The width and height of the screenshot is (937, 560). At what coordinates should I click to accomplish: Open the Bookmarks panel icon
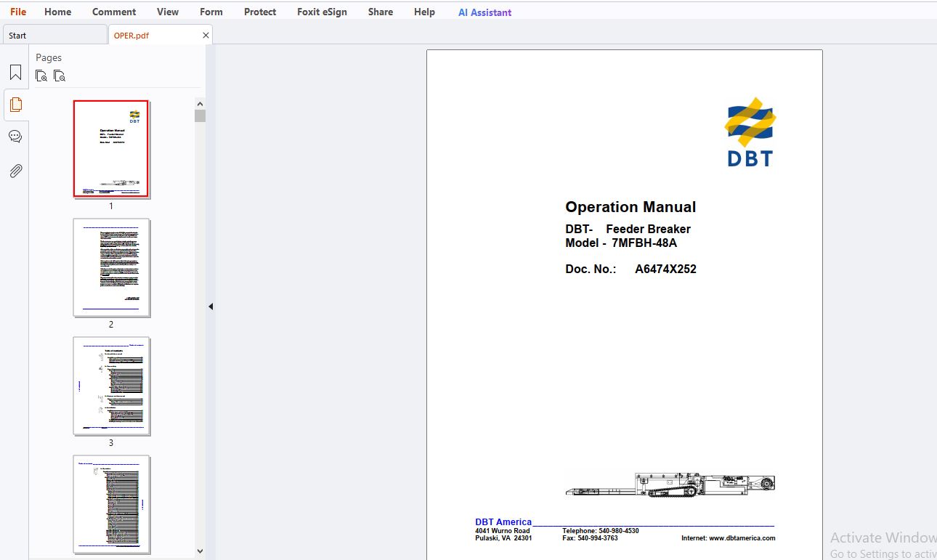point(15,73)
